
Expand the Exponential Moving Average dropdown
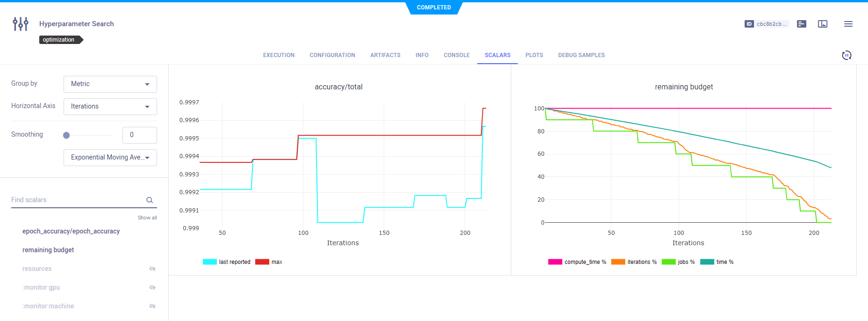click(x=110, y=158)
